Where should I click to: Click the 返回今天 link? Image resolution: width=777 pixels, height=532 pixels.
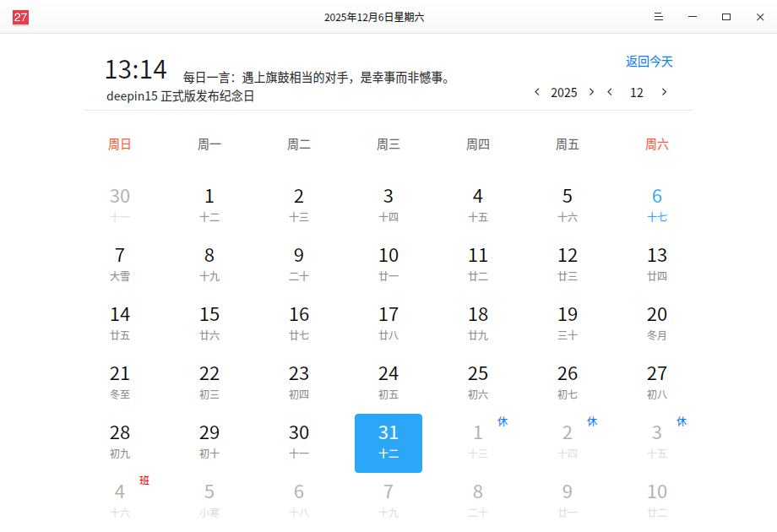(x=649, y=62)
